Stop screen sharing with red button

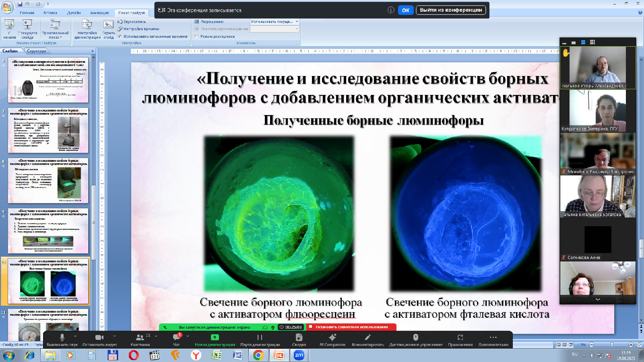click(x=351, y=327)
